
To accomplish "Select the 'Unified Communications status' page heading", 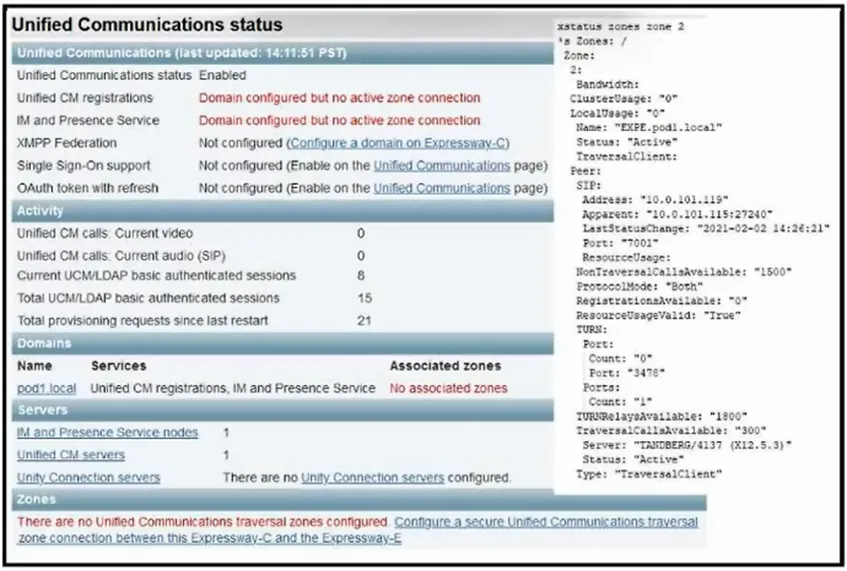I will (147, 25).
